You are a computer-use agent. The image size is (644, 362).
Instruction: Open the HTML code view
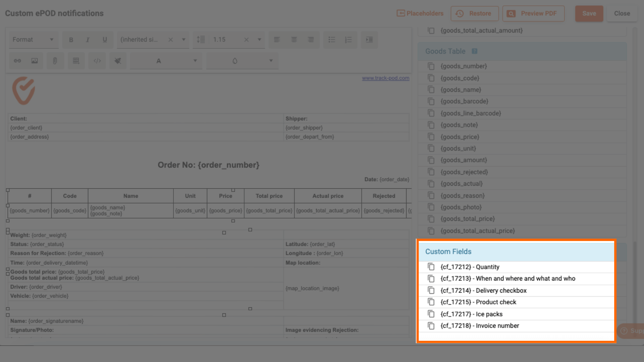coord(97,61)
